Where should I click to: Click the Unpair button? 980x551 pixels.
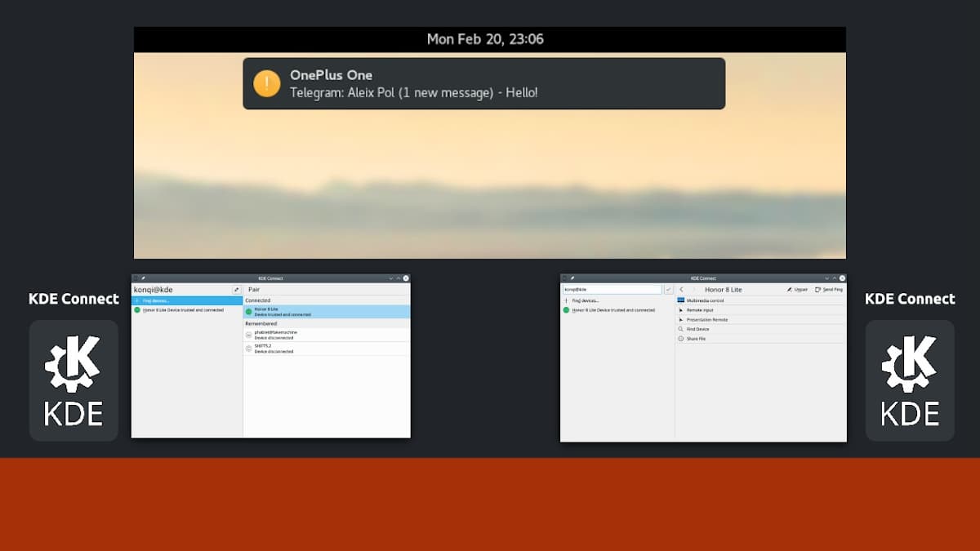coord(797,289)
